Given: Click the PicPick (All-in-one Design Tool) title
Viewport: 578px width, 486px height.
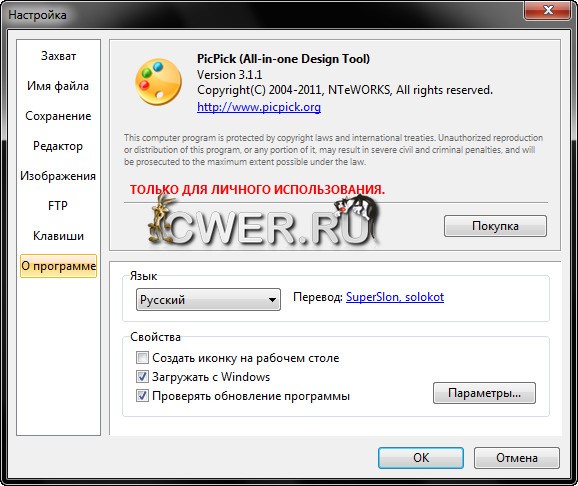Looking at the screenshot, I should pos(283,59).
